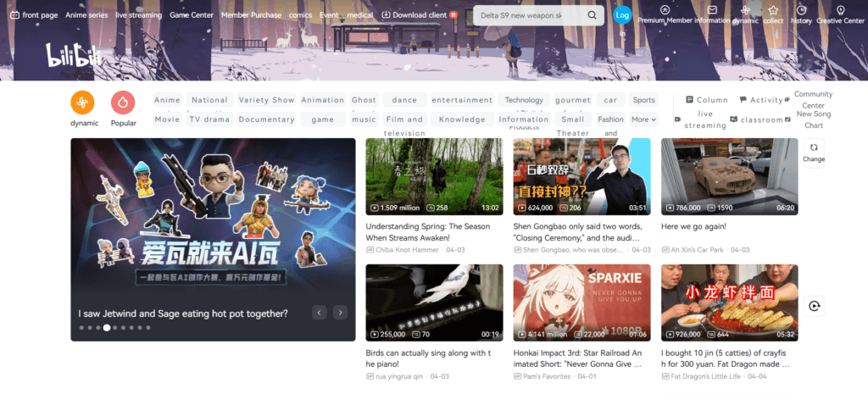Select the Anime category tag
This screenshot has height=400, width=868.
click(x=167, y=100)
